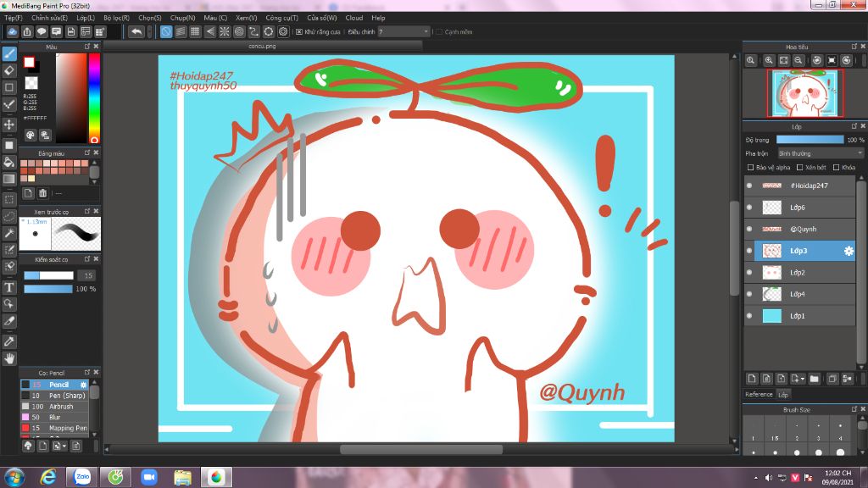The width and height of the screenshot is (868, 488).
Task: Turn snap off with the blue icon
Action: coord(166,31)
